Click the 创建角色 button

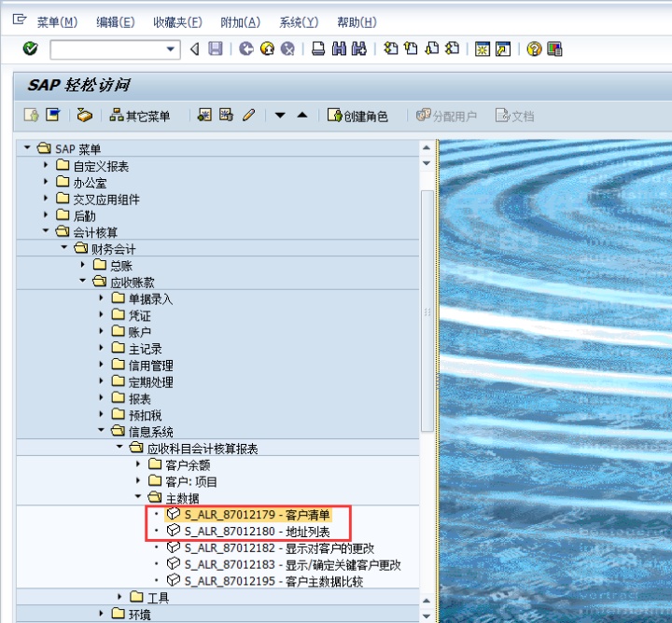pos(357,116)
